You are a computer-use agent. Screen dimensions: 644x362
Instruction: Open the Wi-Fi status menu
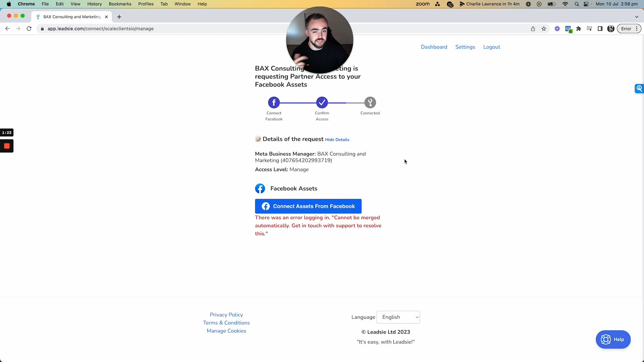click(x=565, y=4)
